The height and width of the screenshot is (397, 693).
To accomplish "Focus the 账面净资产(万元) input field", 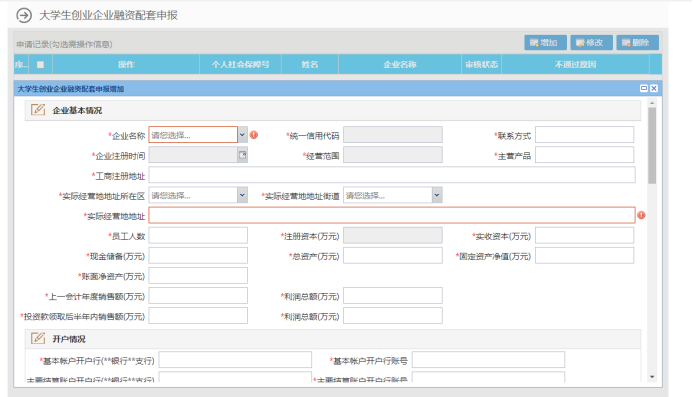I will tap(198, 275).
